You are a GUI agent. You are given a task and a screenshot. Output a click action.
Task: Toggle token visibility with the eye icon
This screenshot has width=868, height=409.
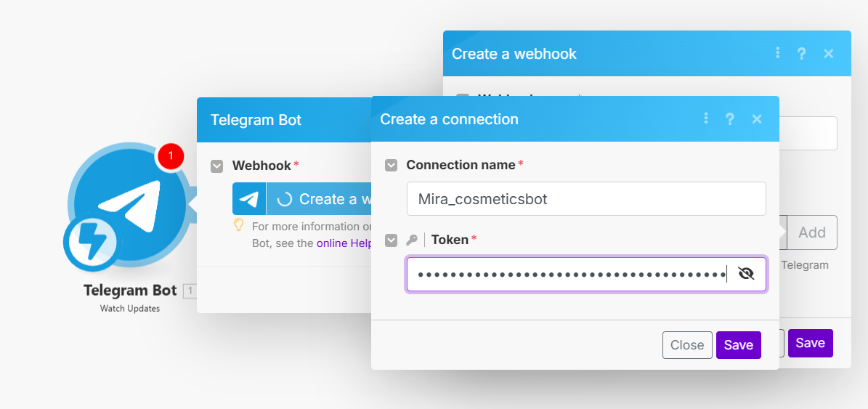point(746,273)
